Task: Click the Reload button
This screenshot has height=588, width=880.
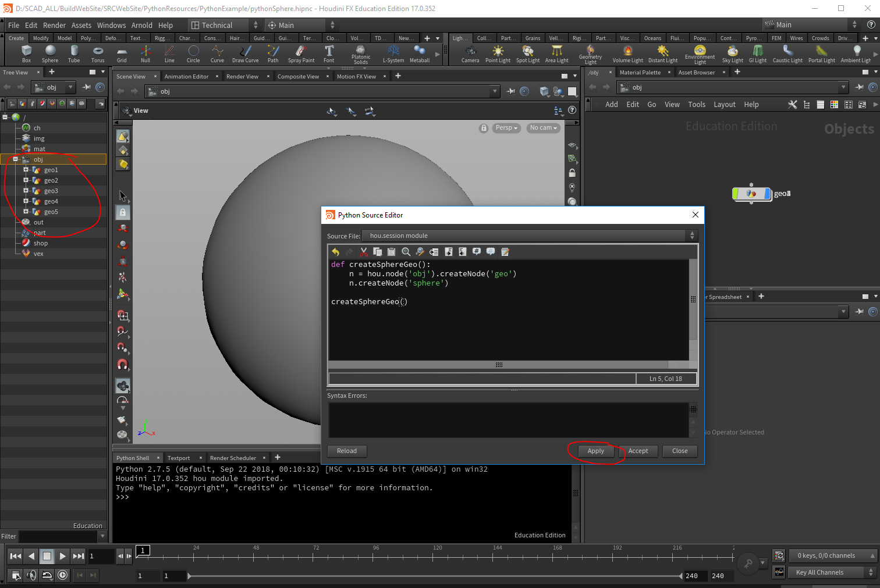Action: 346,451
